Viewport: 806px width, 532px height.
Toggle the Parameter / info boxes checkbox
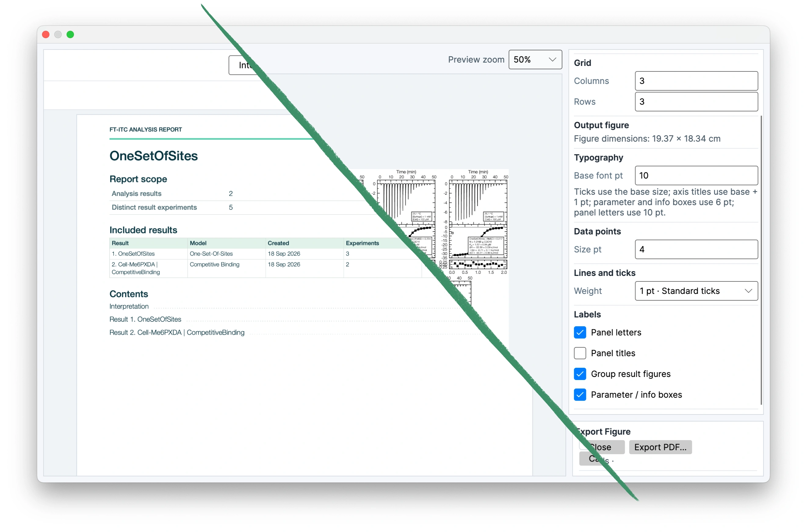[580, 395]
